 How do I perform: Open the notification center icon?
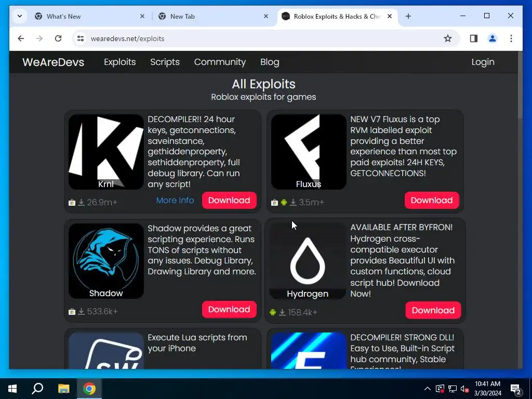point(516,389)
